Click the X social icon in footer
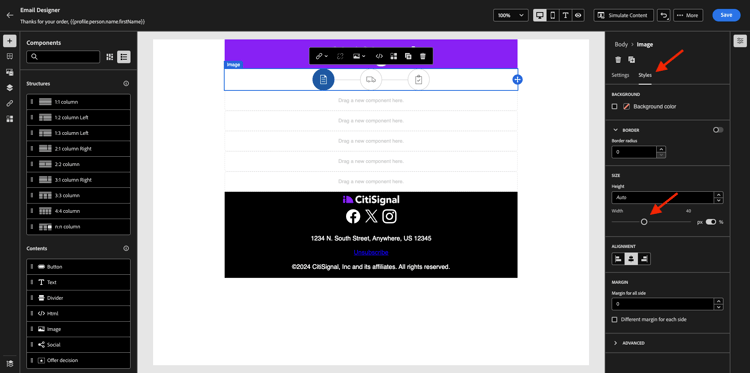Viewport: 750px width, 373px height. click(x=371, y=217)
